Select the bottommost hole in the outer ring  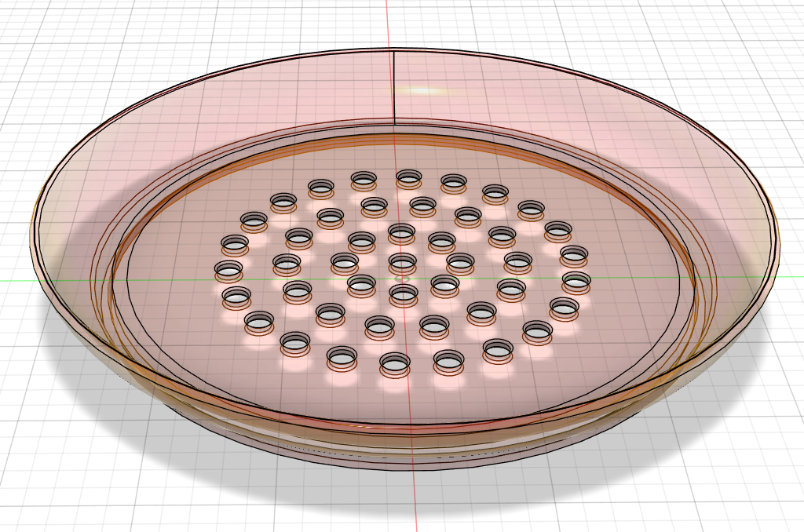[394, 363]
